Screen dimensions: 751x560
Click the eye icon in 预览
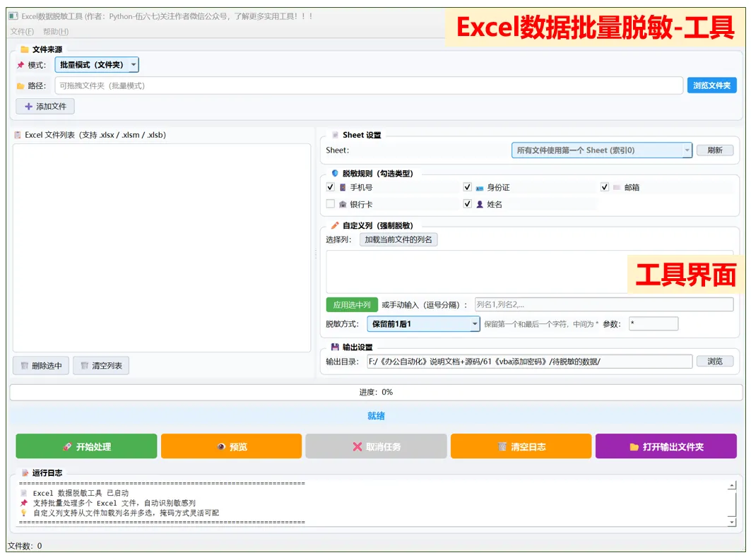pos(221,446)
